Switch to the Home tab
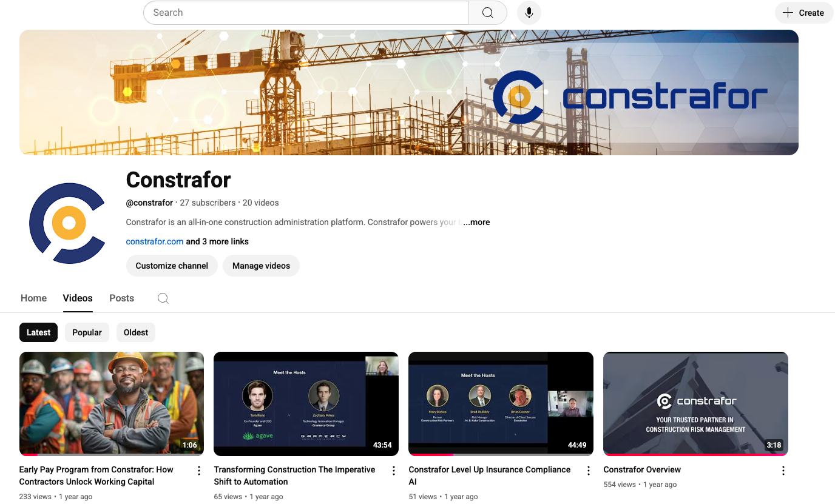The height and width of the screenshot is (504, 835). 33,298
